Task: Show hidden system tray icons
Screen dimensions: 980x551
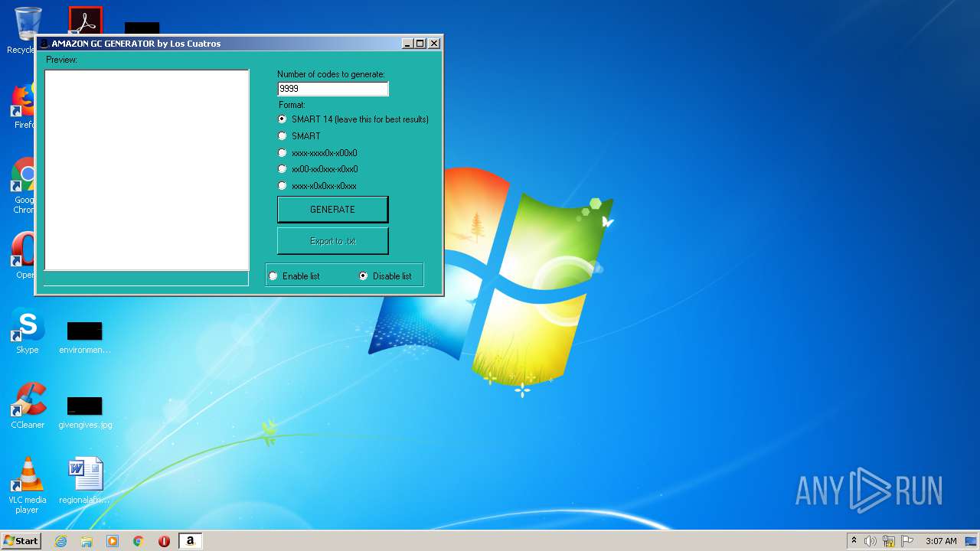Action: (x=854, y=541)
